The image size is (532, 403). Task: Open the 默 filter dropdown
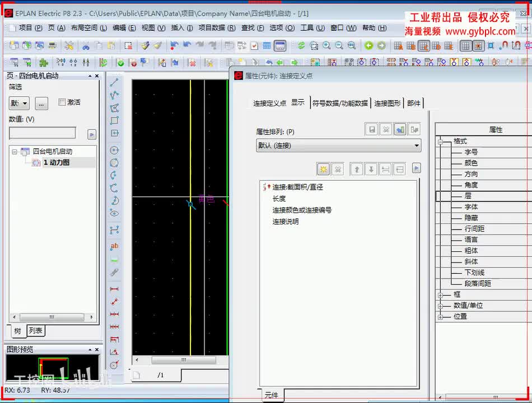point(20,103)
